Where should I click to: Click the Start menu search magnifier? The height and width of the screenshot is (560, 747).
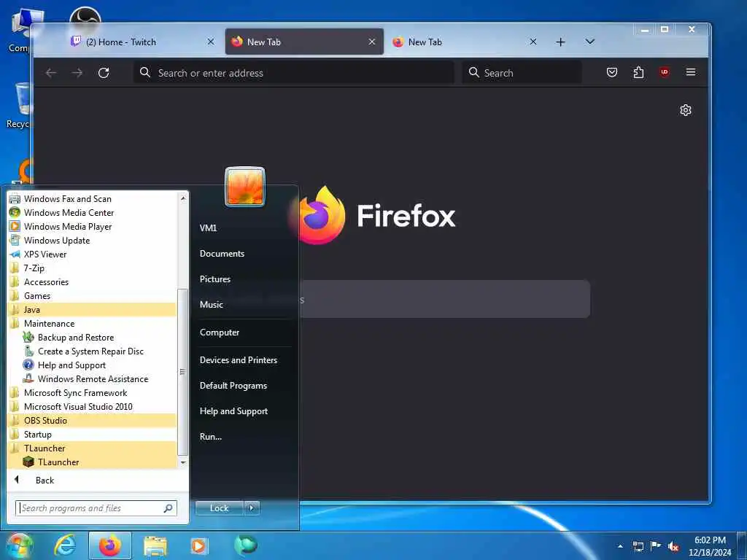point(169,508)
